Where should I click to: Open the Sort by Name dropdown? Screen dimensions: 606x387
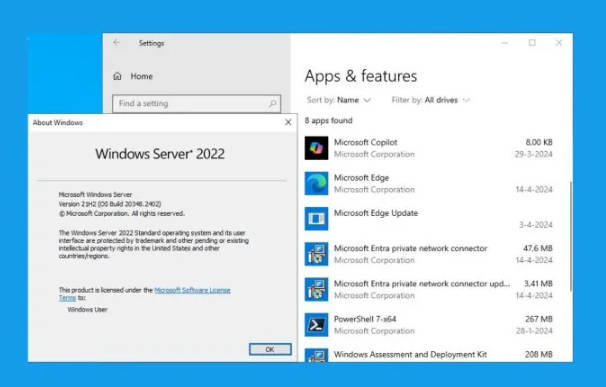[339, 100]
